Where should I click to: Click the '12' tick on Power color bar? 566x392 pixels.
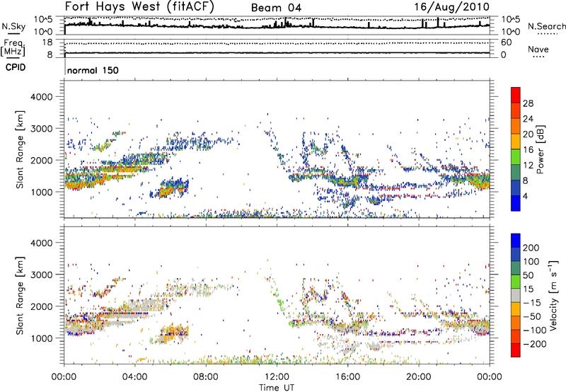[x=528, y=166]
